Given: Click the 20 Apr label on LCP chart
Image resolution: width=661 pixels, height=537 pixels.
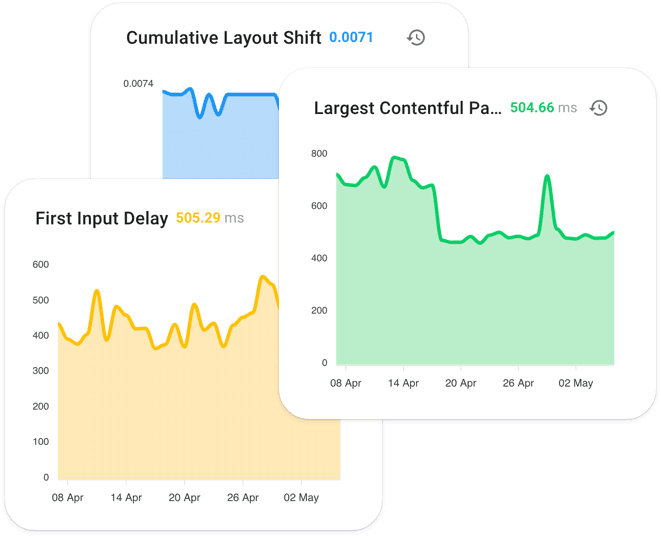Looking at the screenshot, I should click(461, 383).
